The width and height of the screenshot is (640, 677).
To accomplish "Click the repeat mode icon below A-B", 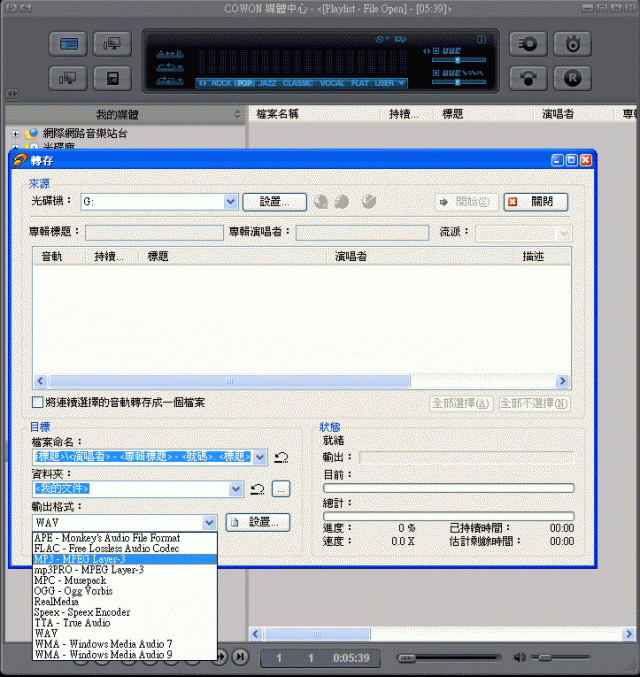I will point(170,67).
